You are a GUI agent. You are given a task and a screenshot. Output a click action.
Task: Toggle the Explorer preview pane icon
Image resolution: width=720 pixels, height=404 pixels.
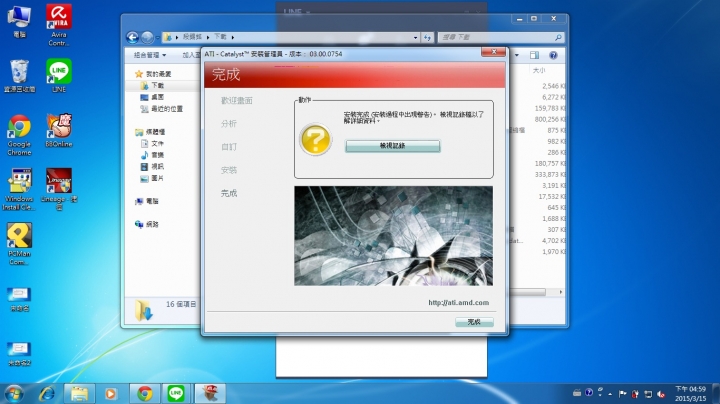534,55
